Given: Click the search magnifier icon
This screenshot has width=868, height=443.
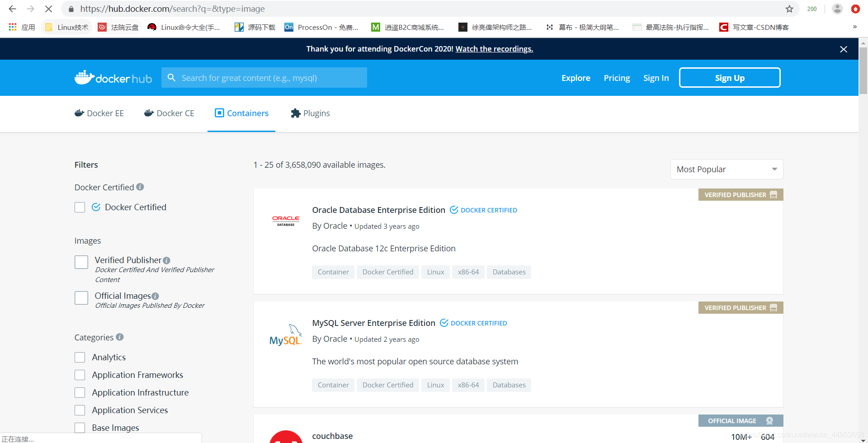Looking at the screenshot, I should tap(171, 78).
